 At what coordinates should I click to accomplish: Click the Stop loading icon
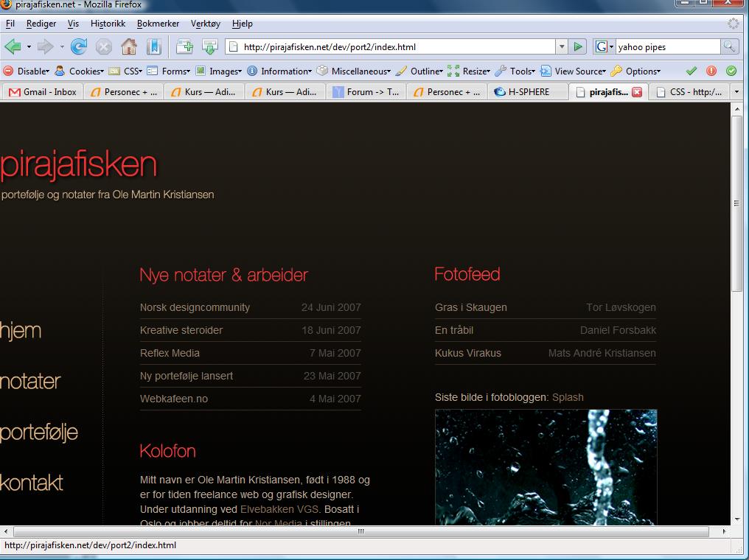click(104, 46)
